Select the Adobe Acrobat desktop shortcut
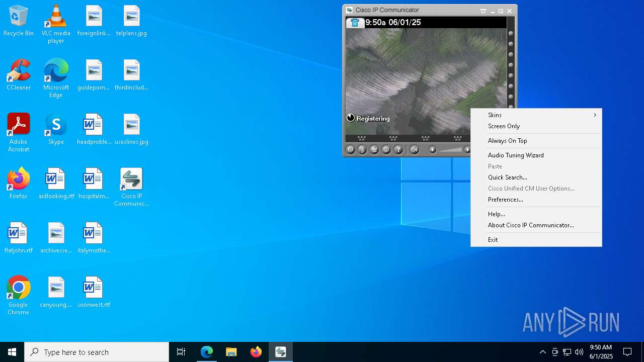The image size is (644, 362). point(19,133)
